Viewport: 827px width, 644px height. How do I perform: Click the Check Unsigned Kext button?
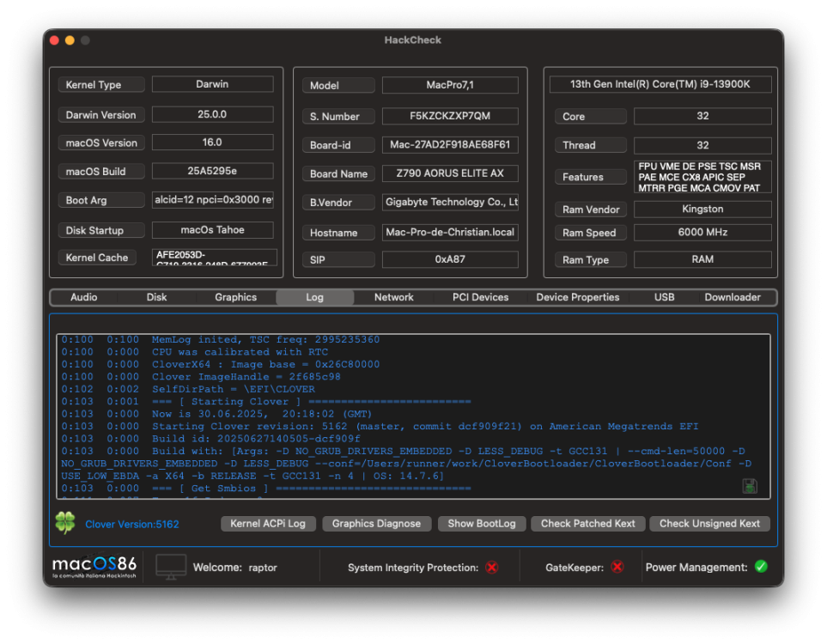pyautogui.click(x=709, y=524)
